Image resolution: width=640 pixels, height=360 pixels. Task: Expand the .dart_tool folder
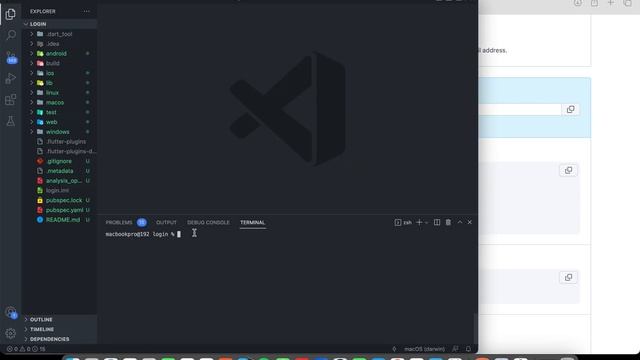tap(59, 34)
